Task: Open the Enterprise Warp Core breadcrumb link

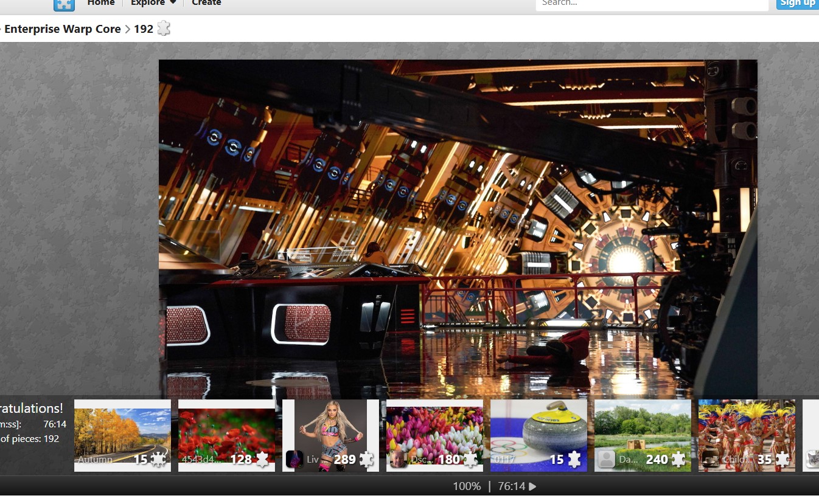Action: point(62,29)
